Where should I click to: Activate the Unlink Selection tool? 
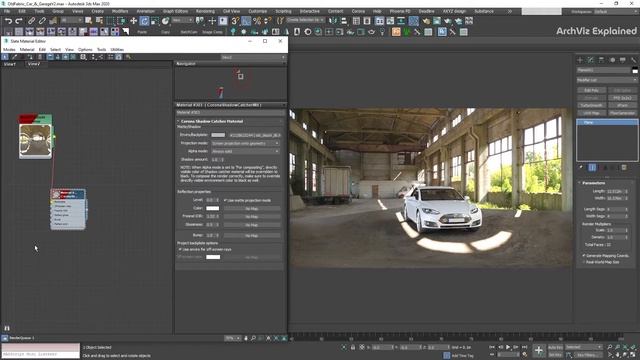(x=42, y=21)
